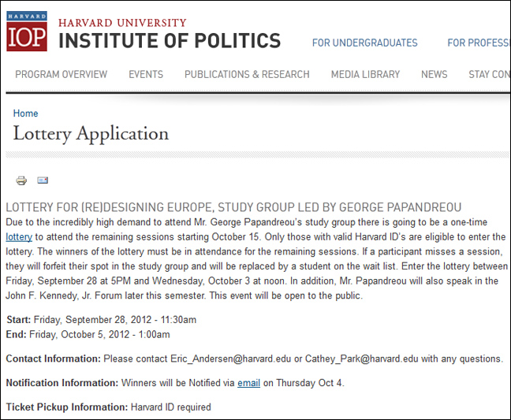The height and width of the screenshot is (420, 511).
Task: Click the printer icon to print page
Action: (x=21, y=180)
